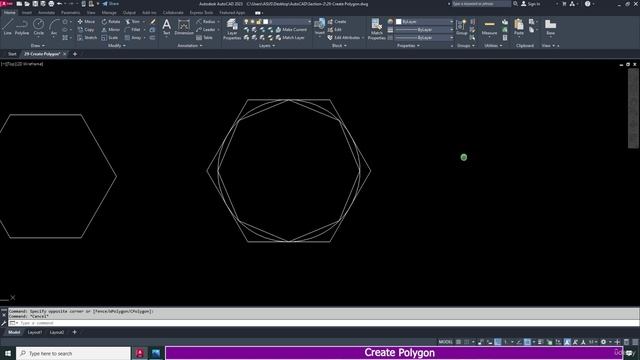This screenshot has height=360, width=640.
Task: Toggle Clean Screen in status bar
Action: [x=626, y=342]
